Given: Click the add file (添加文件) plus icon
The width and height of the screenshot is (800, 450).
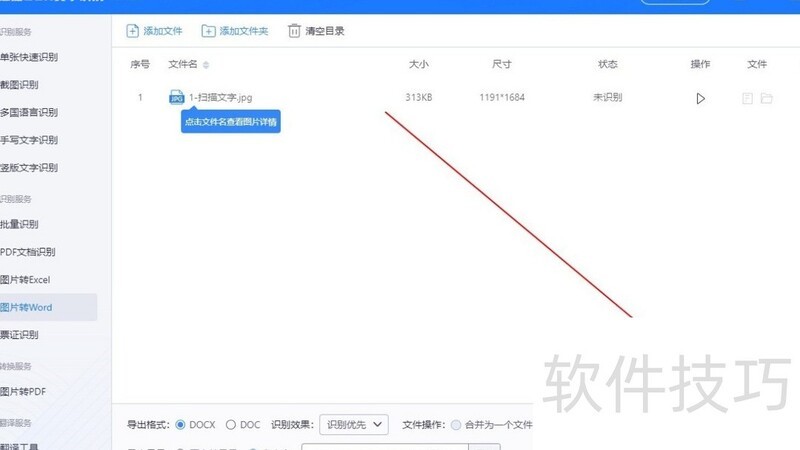Looking at the screenshot, I should coord(133,31).
